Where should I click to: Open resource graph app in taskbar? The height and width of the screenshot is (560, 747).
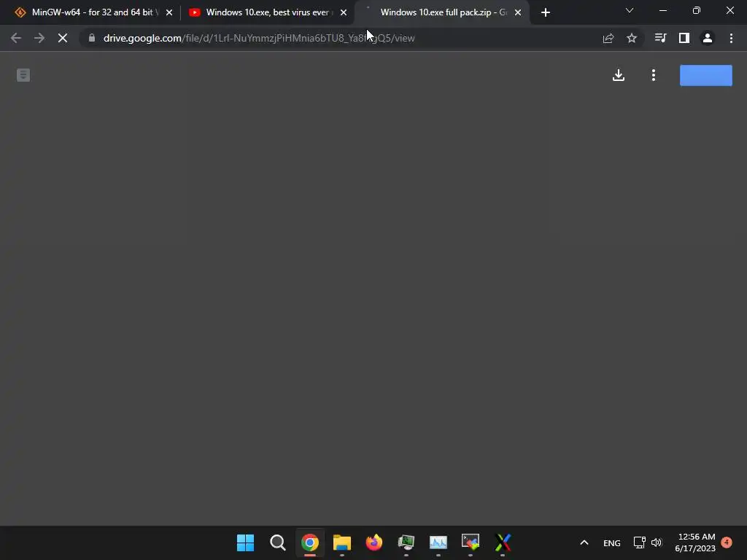tap(438, 542)
